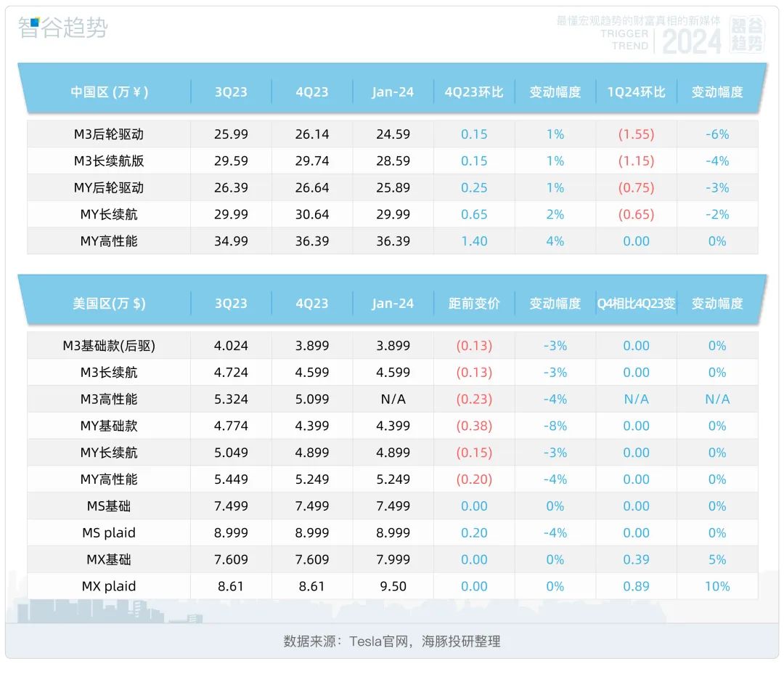Click the -6% change value
784x677 pixels.
coord(717,134)
